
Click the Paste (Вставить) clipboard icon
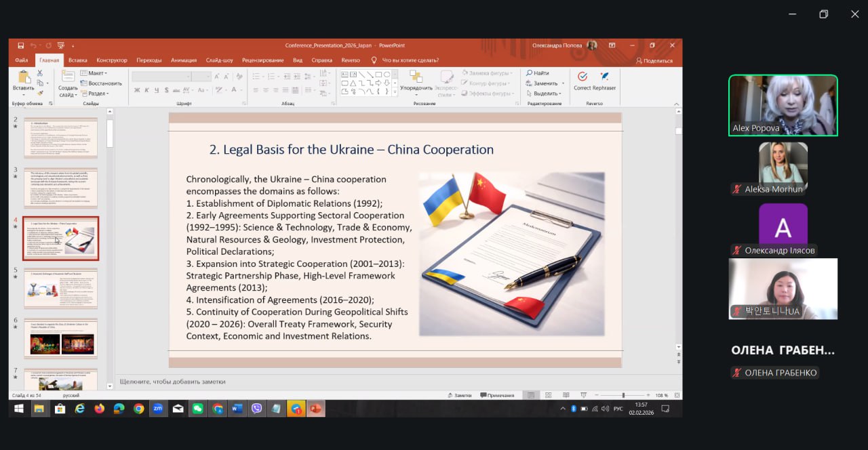click(23, 77)
